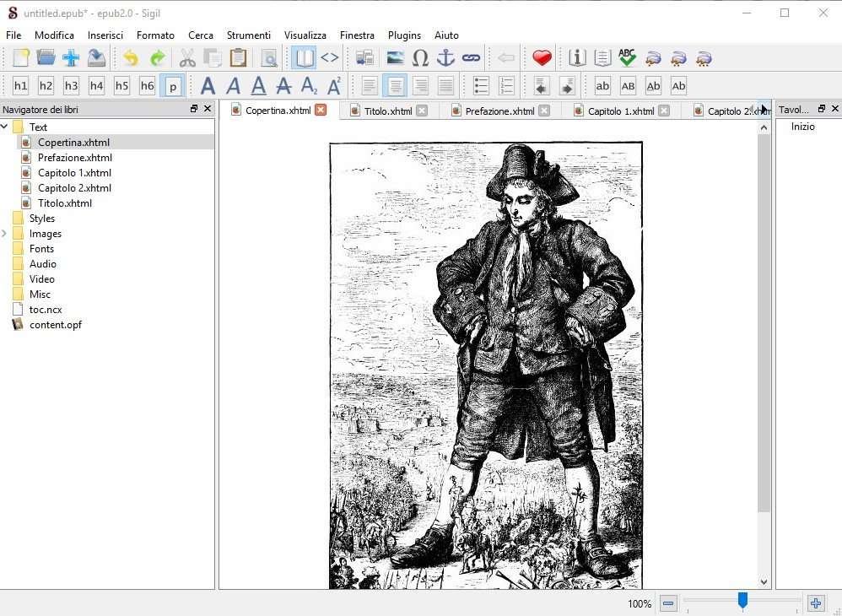The width and height of the screenshot is (842, 616).
Task: Add a new file with blue plus icon
Action: 71,58
